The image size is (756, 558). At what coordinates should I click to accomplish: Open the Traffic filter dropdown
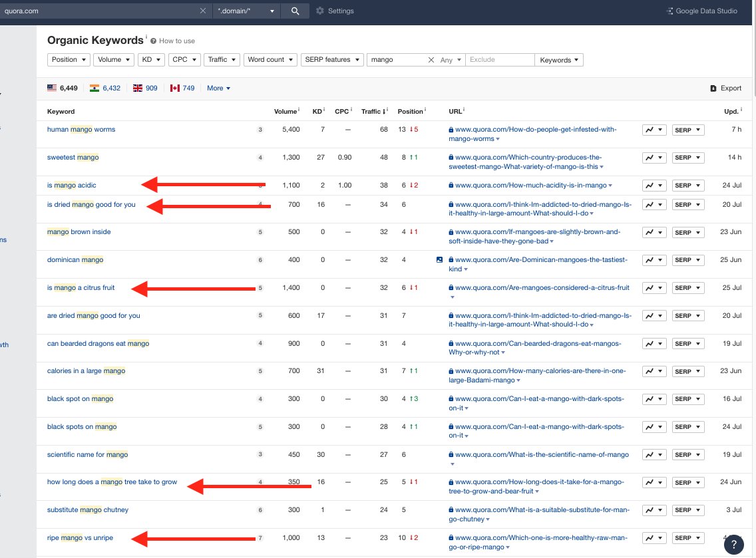tap(222, 60)
